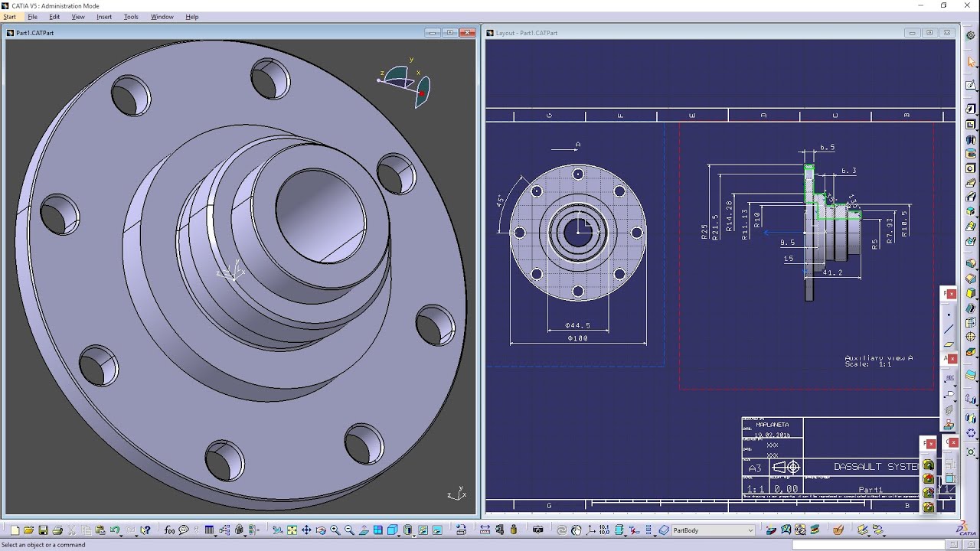Click the compass in the 3D view
This screenshot has width=980, height=551.
(x=406, y=83)
